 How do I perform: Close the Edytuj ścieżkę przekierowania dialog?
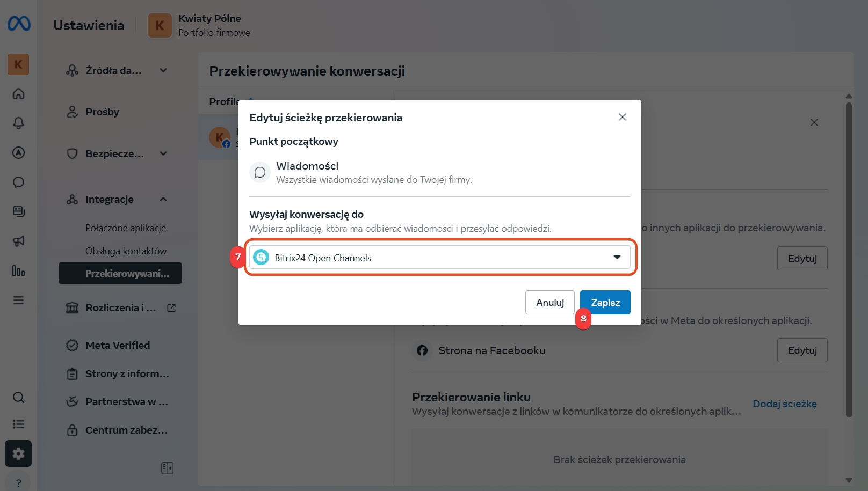623,117
